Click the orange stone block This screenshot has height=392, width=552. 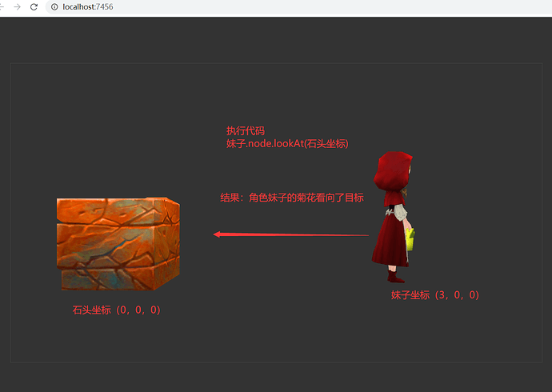coord(118,243)
